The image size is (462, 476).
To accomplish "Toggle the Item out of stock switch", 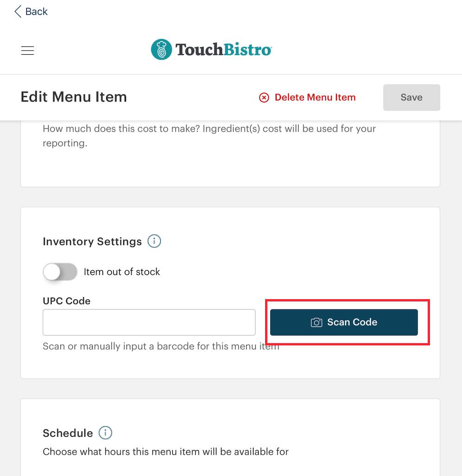I will pos(60,272).
